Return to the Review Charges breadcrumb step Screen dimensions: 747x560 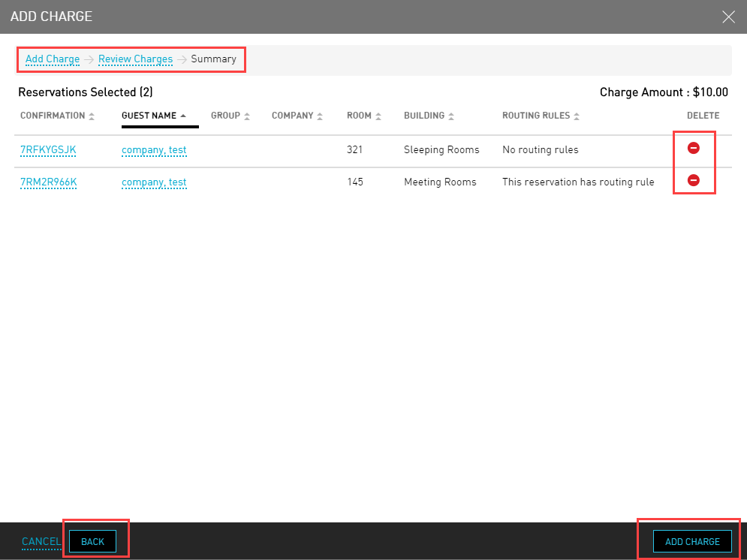coord(135,59)
